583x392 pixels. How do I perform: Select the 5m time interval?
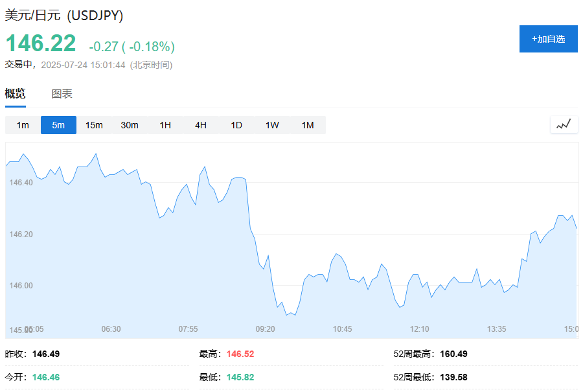(x=58, y=125)
